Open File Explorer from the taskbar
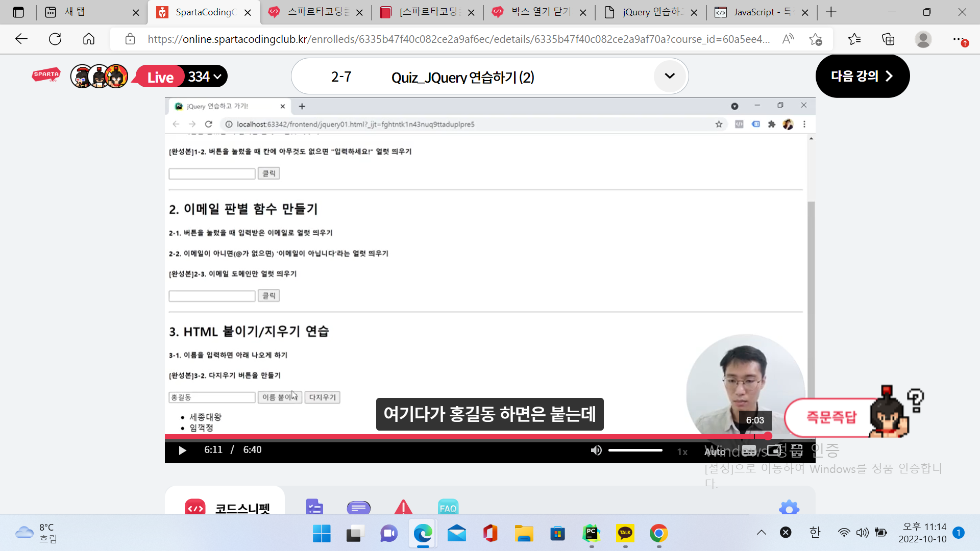Viewport: 980px width, 551px height. pyautogui.click(x=524, y=533)
